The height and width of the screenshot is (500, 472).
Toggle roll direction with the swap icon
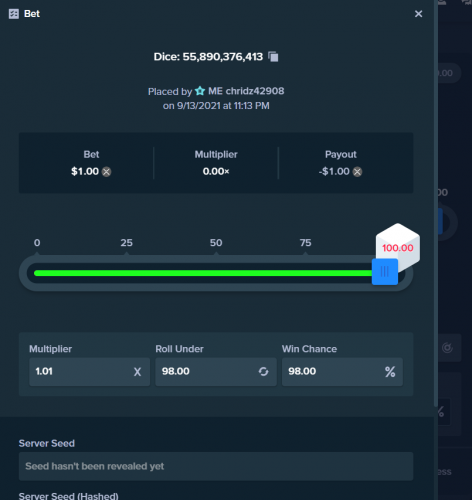pyautogui.click(x=263, y=371)
